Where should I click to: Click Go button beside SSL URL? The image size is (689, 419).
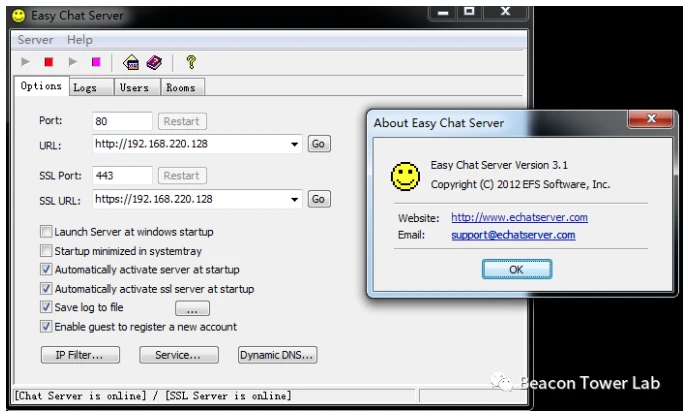click(319, 199)
